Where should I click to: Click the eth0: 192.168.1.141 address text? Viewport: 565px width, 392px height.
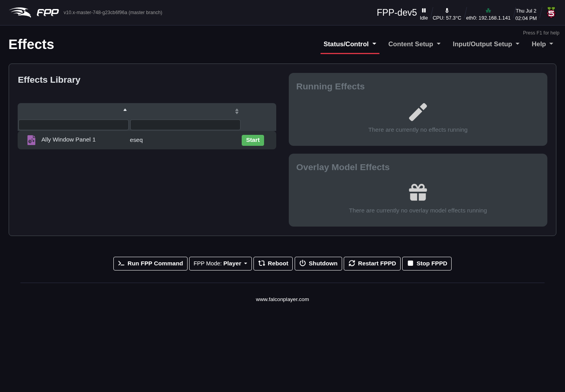pos(488,18)
